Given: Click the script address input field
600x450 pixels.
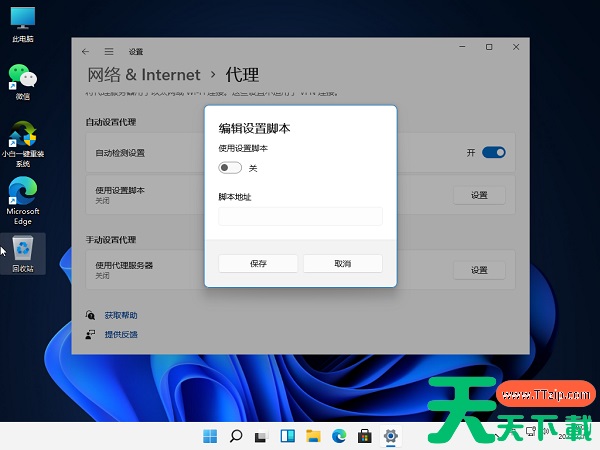Looking at the screenshot, I should coord(300,216).
